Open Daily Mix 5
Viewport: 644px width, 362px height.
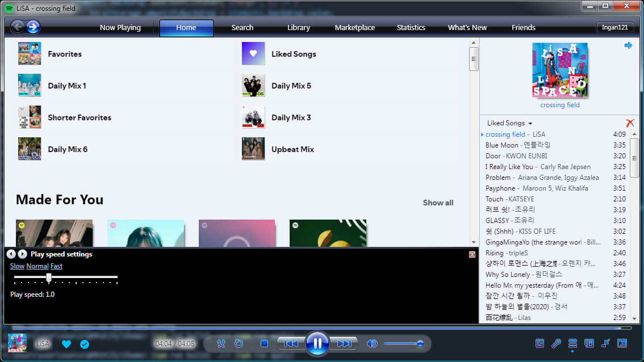pos(349,85)
